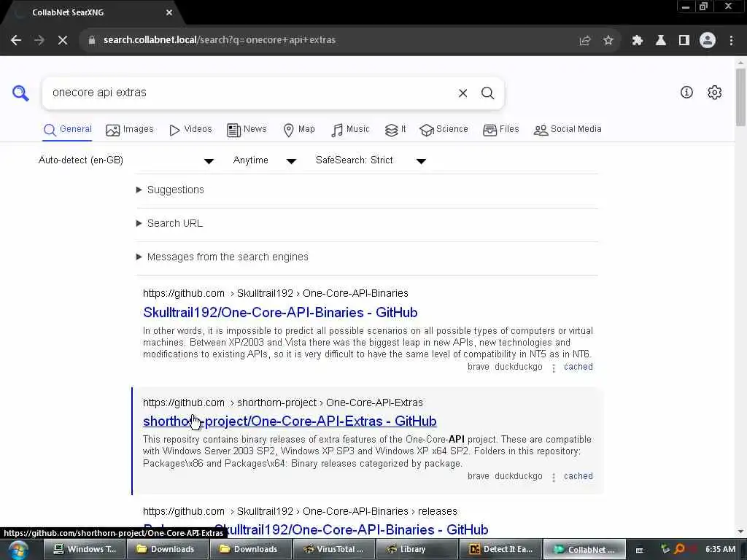Click duckduckgo engine label on first result
This screenshot has width=747, height=560.
pyautogui.click(x=519, y=367)
